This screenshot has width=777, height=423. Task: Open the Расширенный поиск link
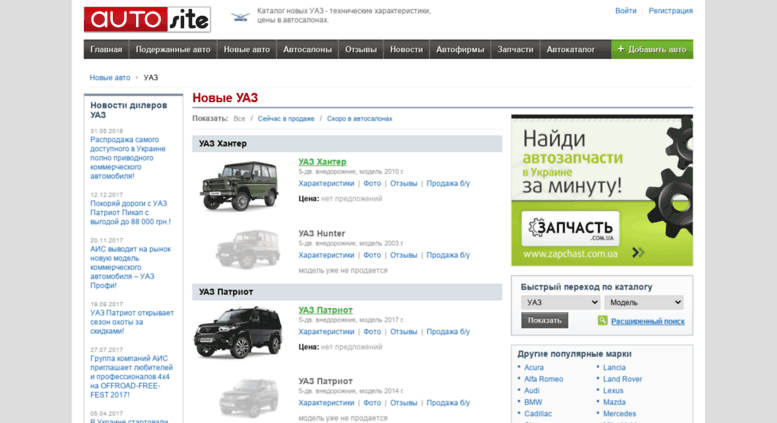648,321
